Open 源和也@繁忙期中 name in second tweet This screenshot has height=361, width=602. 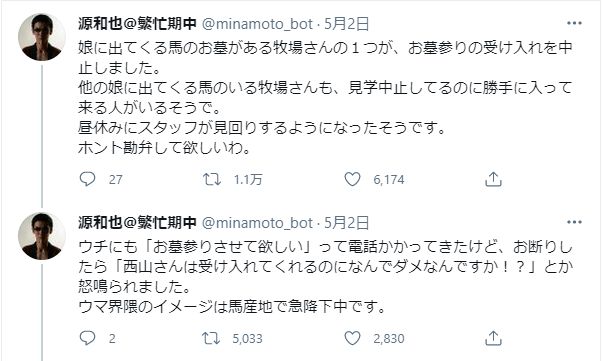[137, 223]
